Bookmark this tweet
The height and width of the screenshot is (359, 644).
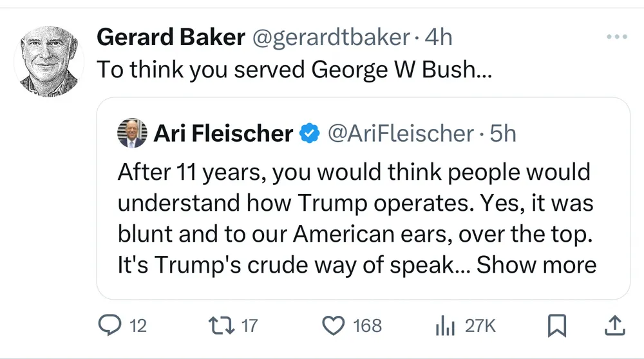556,327
